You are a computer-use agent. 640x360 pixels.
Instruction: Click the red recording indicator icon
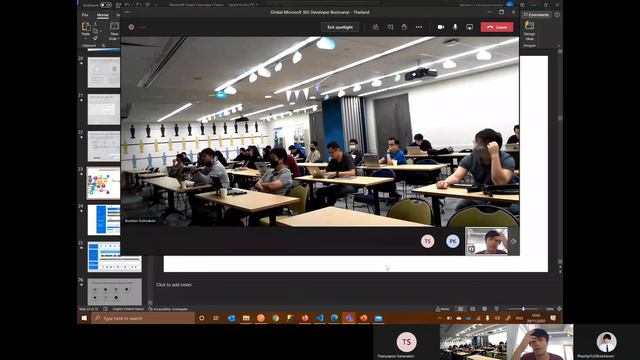(131, 27)
